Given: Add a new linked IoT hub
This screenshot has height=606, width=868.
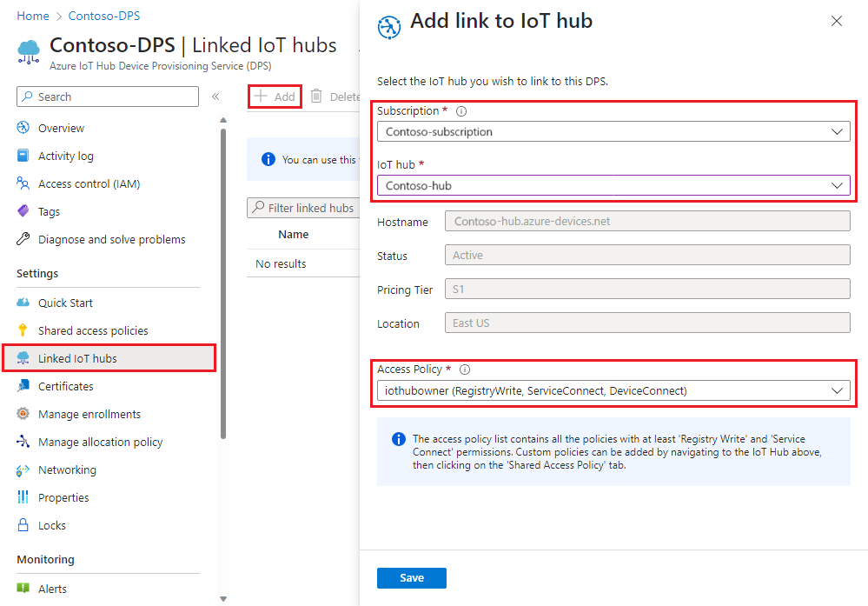Looking at the screenshot, I should 274,96.
